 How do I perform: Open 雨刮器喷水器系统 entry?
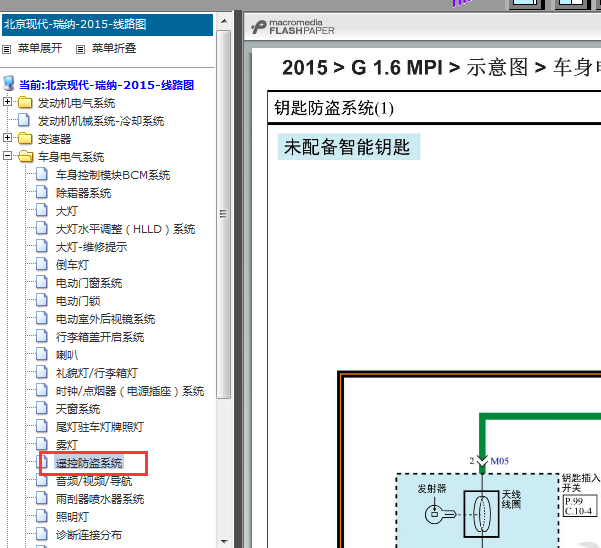[x=100, y=499]
